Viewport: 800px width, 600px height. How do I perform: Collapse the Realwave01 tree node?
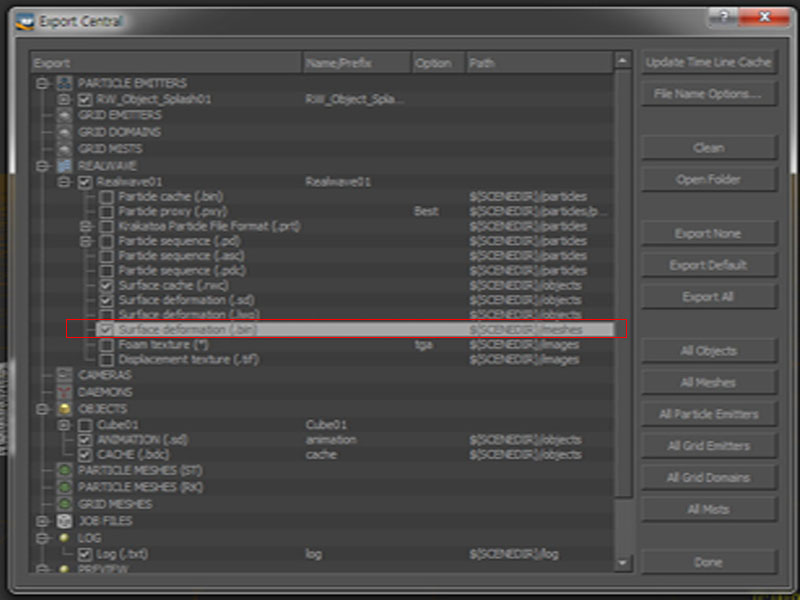click(x=64, y=182)
